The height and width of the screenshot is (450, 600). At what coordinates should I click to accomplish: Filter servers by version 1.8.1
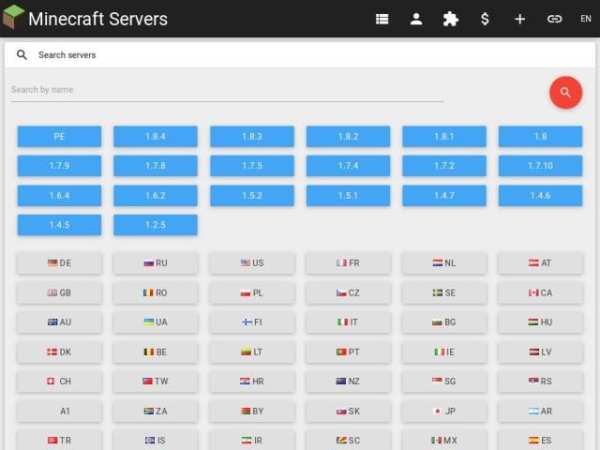pyautogui.click(x=444, y=136)
